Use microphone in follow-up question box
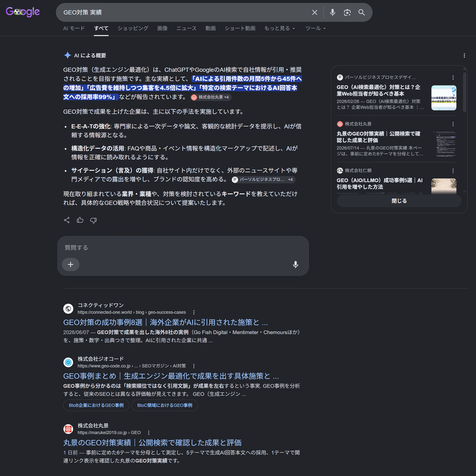 (x=295, y=264)
